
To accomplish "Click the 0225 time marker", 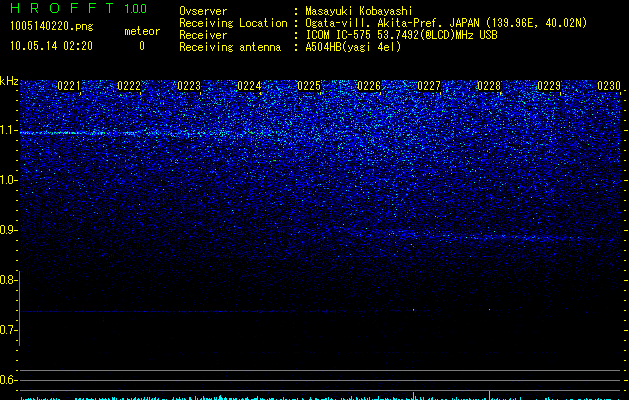I will pyautogui.click(x=309, y=86).
